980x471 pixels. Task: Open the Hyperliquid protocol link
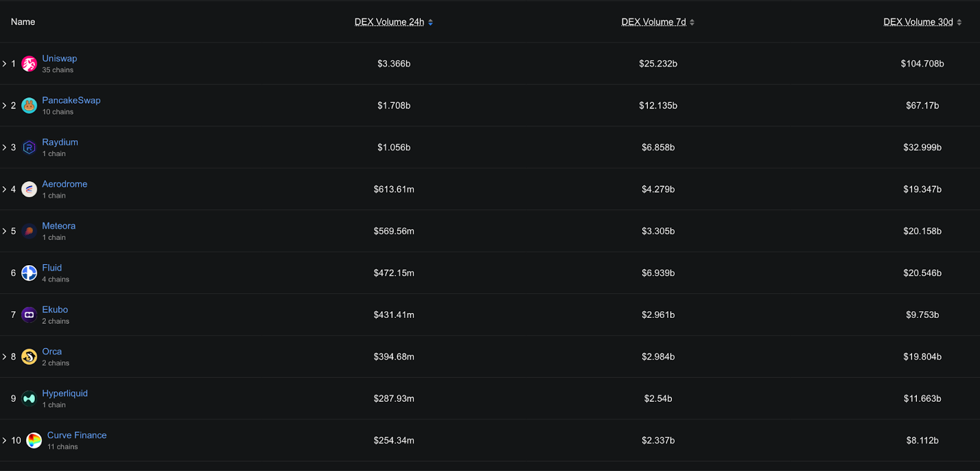64,393
